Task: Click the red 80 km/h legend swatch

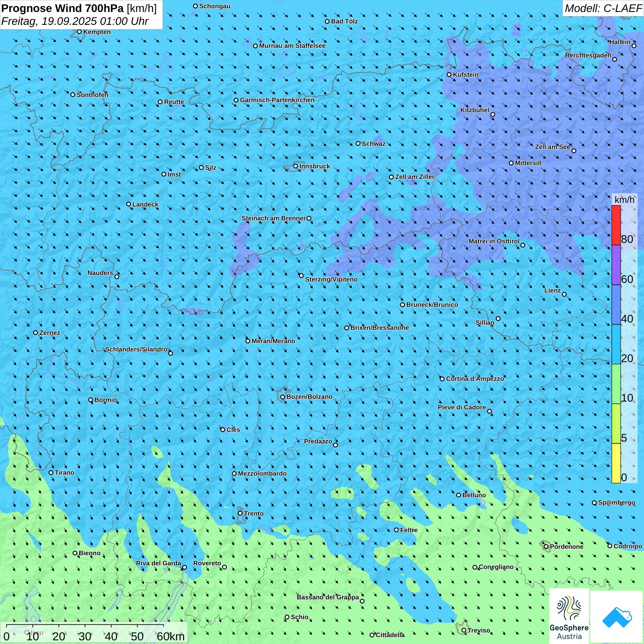Action: click(x=616, y=225)
